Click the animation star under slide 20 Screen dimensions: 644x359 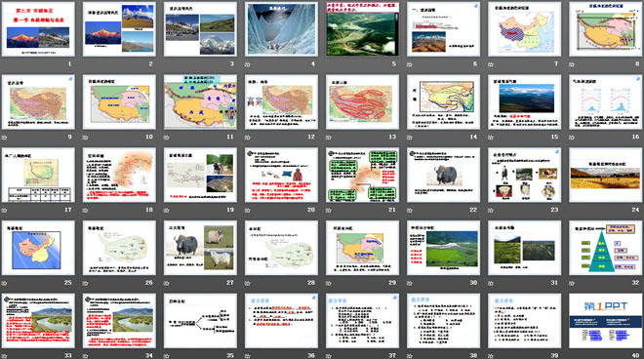click(248, 210)
